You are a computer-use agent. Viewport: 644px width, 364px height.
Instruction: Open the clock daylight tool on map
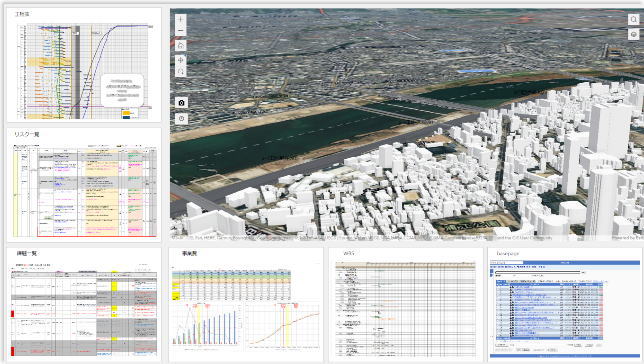point(182,119)
